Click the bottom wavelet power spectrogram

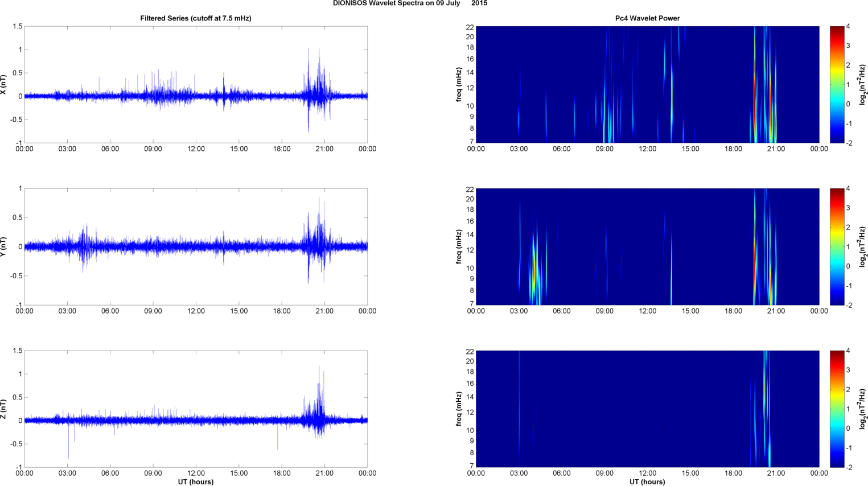(647, 409)
